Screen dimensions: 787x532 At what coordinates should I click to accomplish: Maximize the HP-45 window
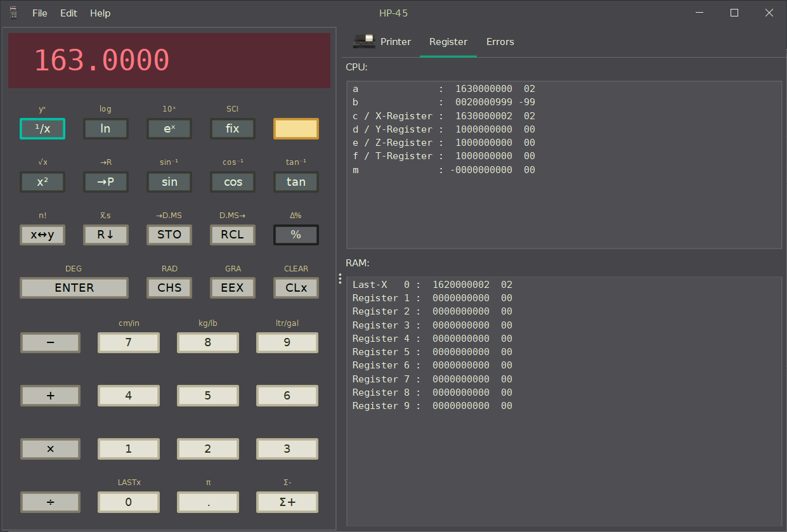[734, 13]
